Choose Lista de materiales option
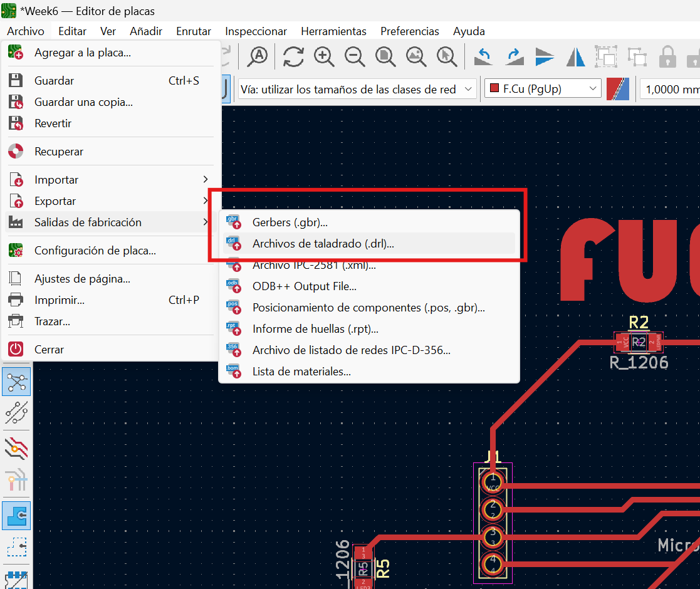This screenshot has height=589, width=700. tap(368, 372)
